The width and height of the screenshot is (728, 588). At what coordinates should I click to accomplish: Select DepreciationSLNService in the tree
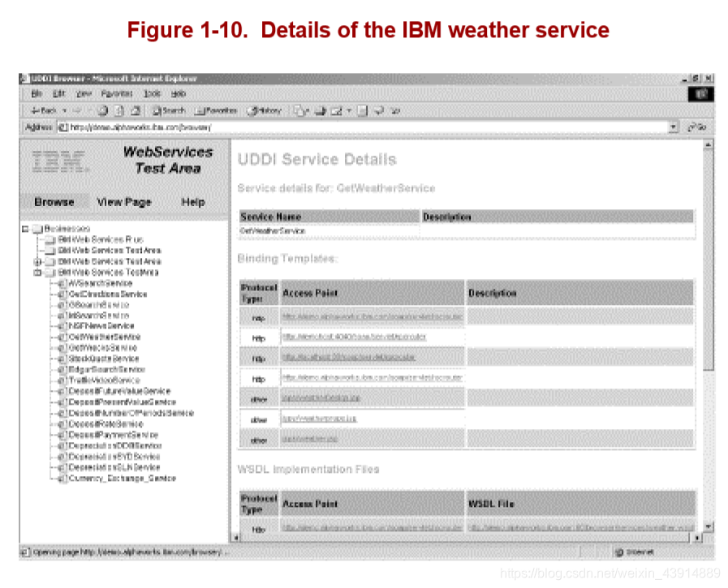pyautogui.click(x=114, y=467)
